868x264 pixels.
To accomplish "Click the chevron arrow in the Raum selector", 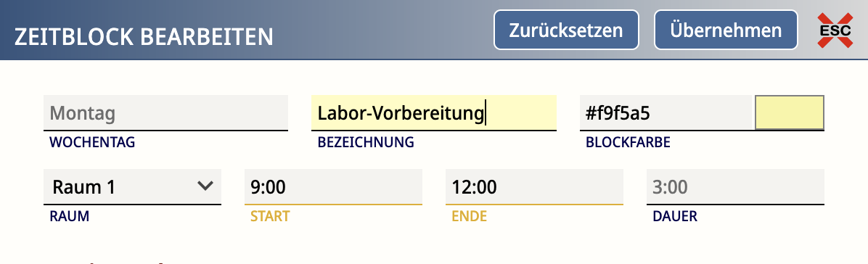I will pos(205,186).
